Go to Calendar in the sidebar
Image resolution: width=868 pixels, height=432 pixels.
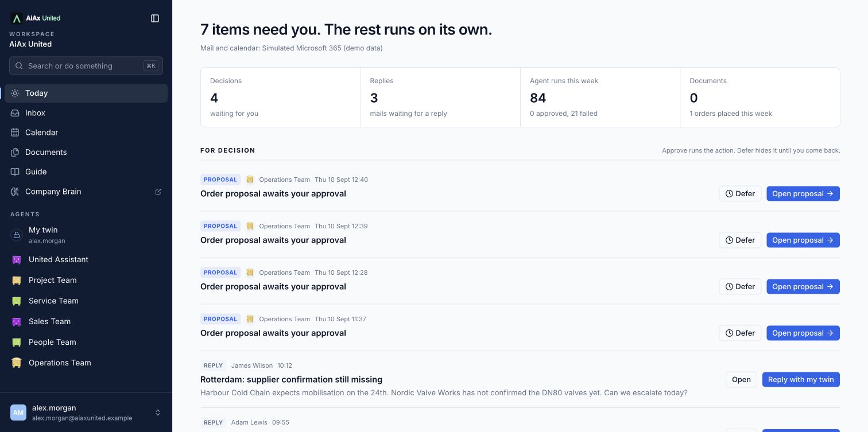click(86, 133)
